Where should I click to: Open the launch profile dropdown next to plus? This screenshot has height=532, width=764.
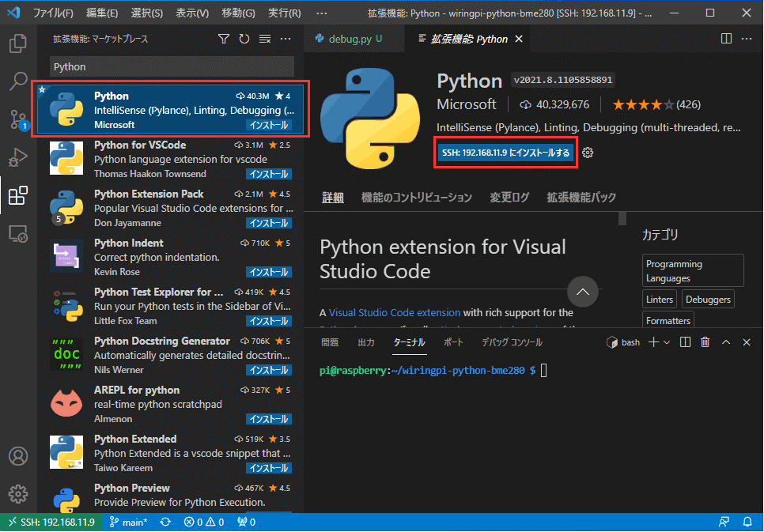[x=667, y=342]
